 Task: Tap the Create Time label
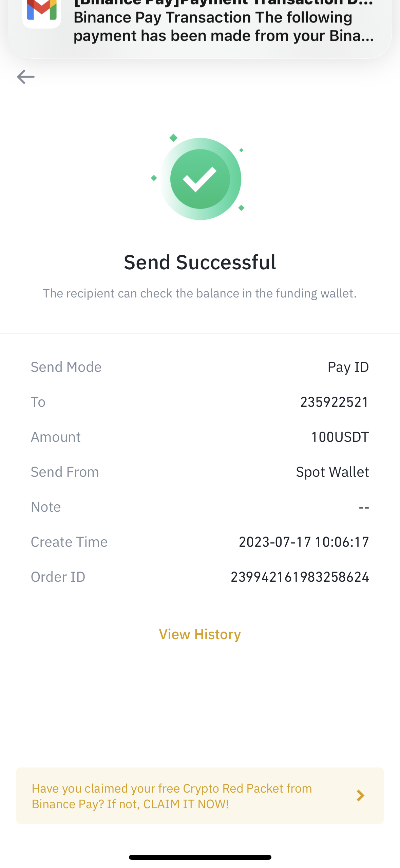[69, 542]
